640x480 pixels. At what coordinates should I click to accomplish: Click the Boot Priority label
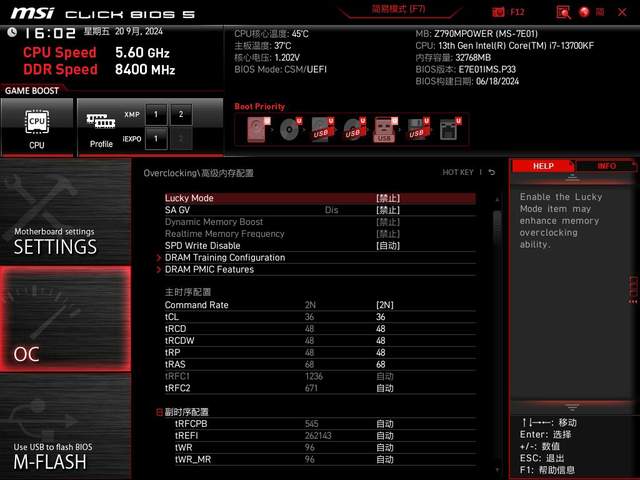pos(260,107)
